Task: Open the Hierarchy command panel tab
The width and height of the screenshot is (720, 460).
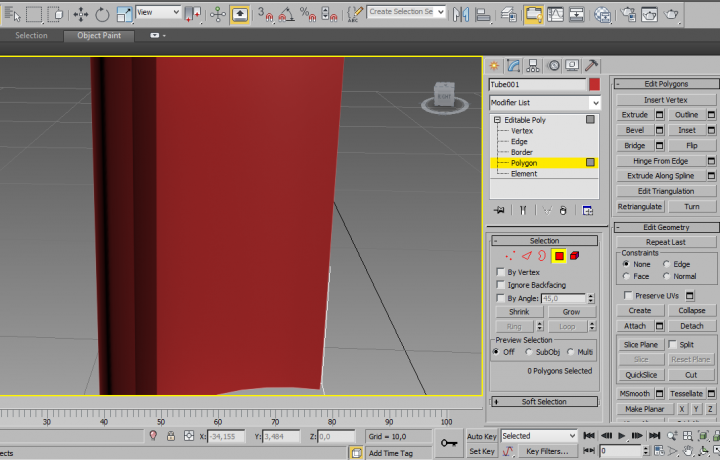Action: tap(533, 65)
